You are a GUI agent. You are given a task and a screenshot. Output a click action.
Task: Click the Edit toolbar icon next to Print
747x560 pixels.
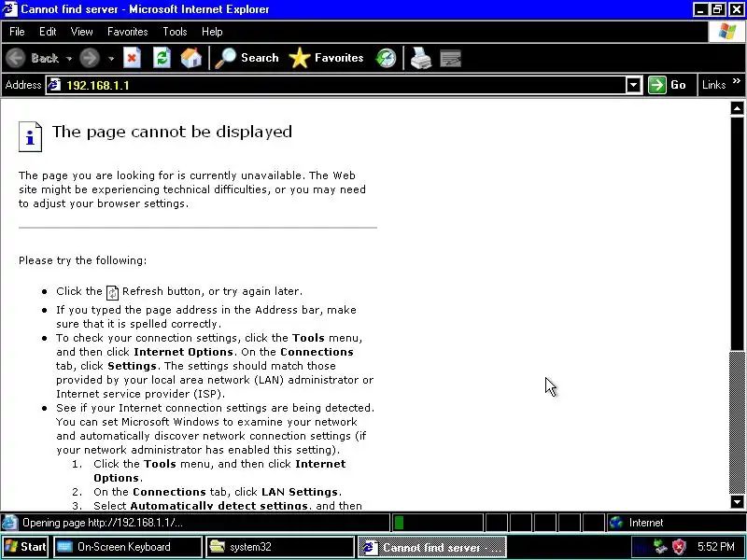tap(450, 58)
